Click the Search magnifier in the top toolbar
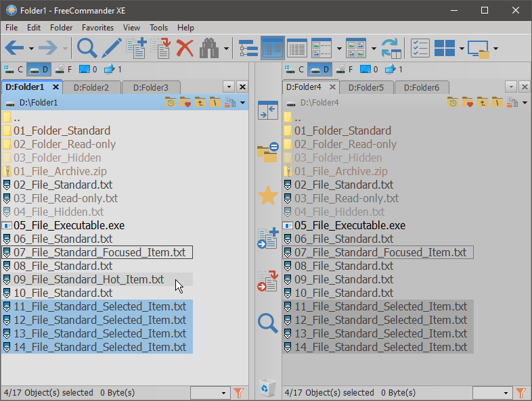 87,48
